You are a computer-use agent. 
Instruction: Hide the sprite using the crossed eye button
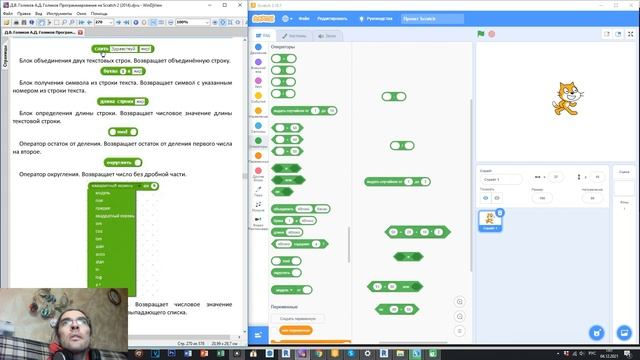(x=497, y=198)
